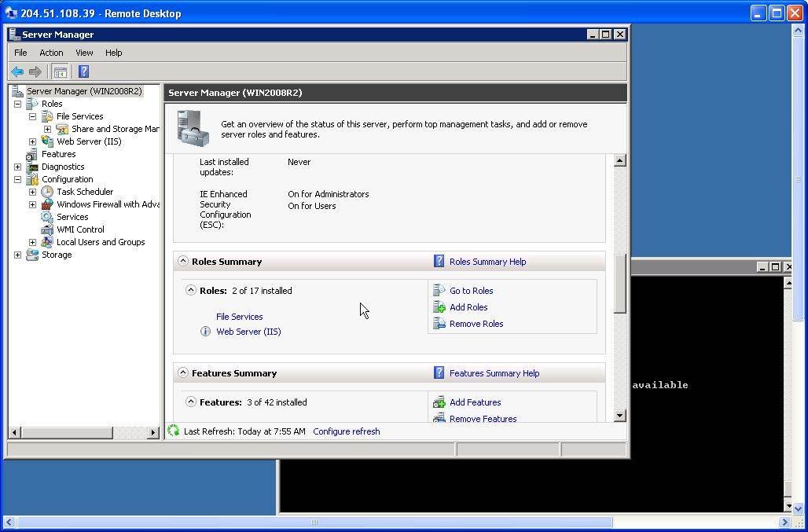Click the blue Help toolbar icon

83,72
